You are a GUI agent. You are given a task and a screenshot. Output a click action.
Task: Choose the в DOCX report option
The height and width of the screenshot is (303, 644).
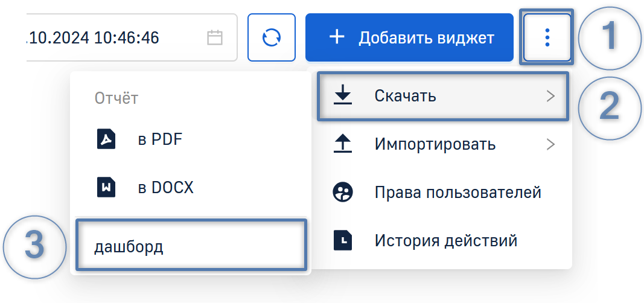(165, 187)
